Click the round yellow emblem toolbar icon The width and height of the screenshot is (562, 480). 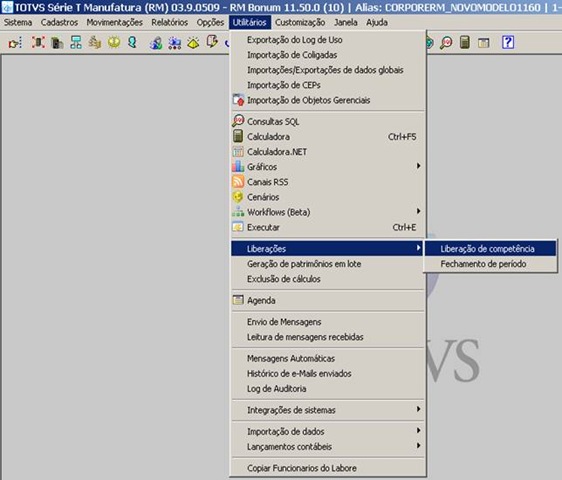coord(114,42)
